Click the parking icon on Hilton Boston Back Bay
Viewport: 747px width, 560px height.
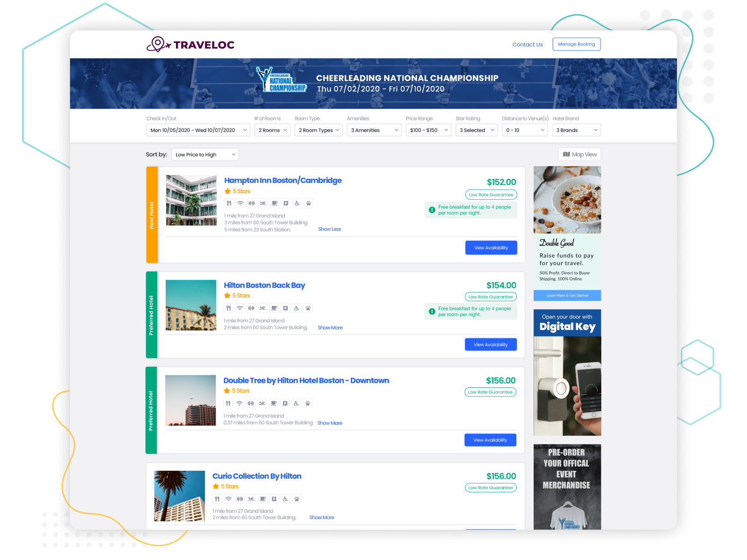[286, 308]
